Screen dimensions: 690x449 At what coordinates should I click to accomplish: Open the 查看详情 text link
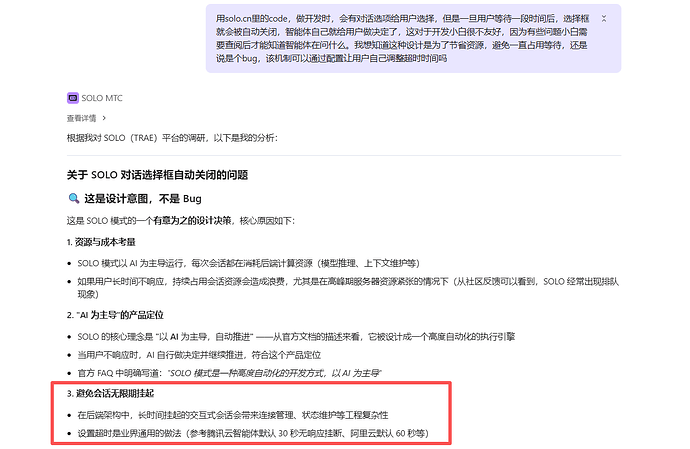point(81,118)
